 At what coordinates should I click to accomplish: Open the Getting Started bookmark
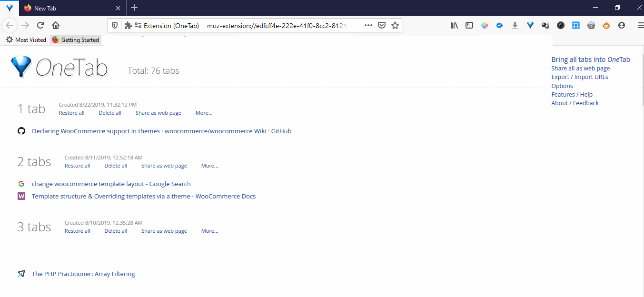75,40
